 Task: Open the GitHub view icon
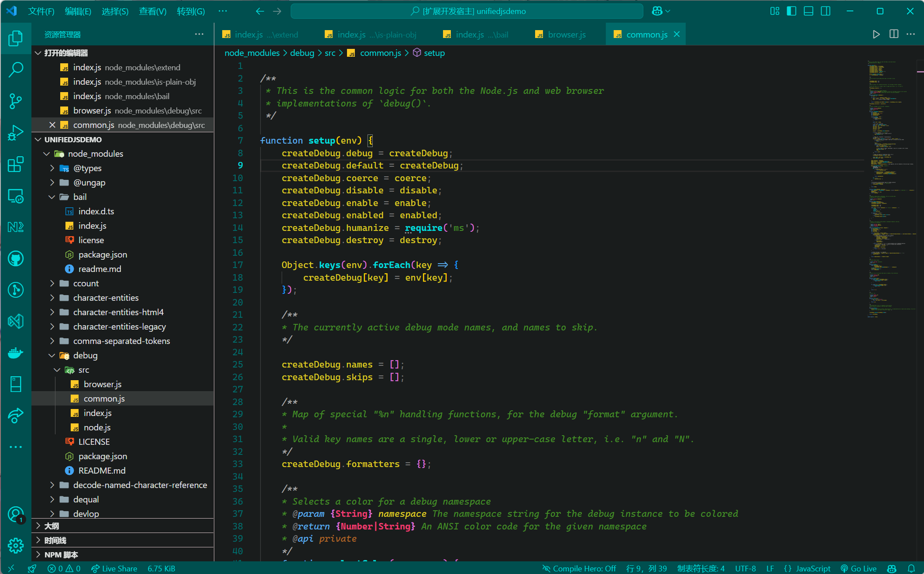click(x=16, y=258)
